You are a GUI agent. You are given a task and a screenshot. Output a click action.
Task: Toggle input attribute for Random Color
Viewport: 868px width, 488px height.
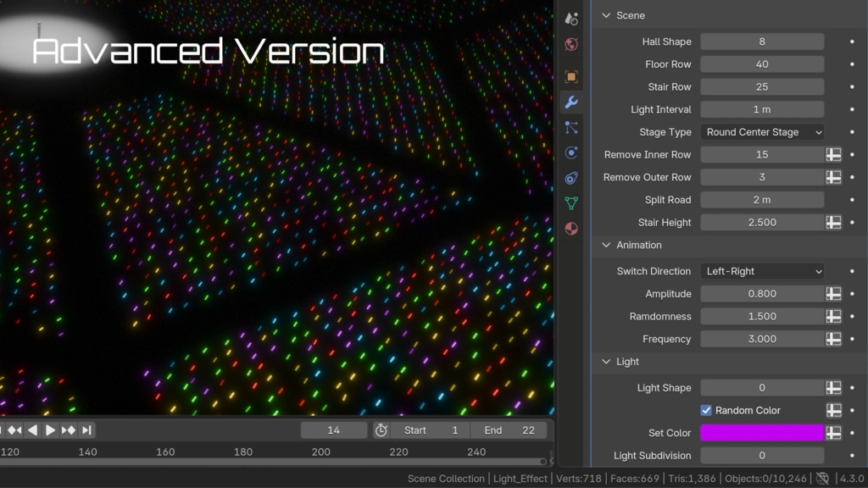click(834, 410)
